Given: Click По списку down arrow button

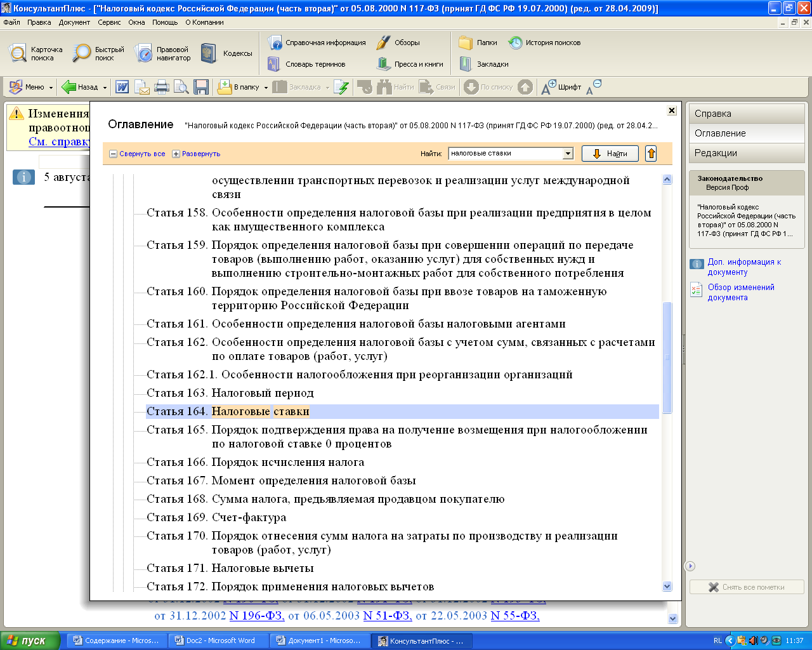Looking at the screenshot, I should click(488, 87).
